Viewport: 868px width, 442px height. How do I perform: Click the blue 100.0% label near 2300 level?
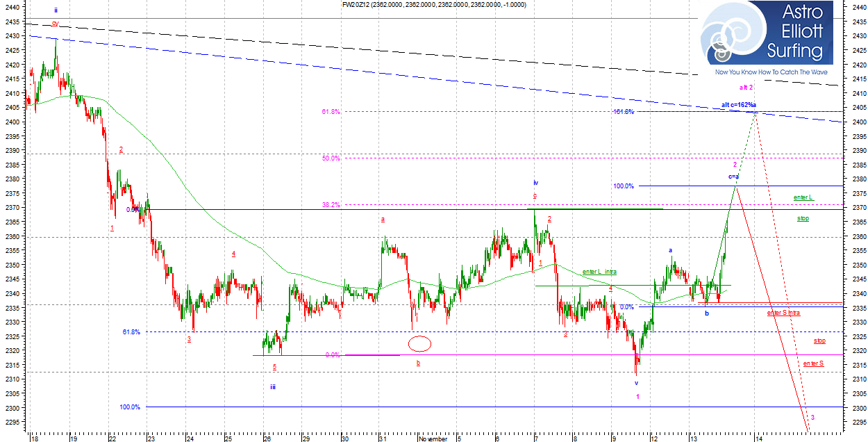130,407
